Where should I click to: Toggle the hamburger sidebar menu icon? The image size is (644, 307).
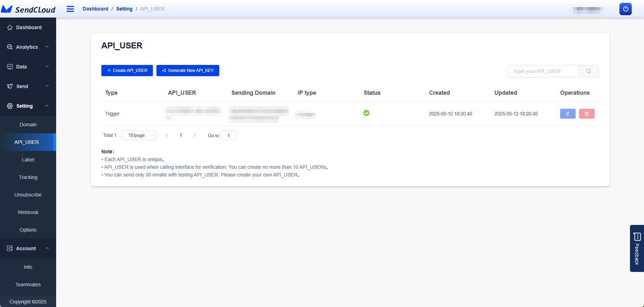70,9
